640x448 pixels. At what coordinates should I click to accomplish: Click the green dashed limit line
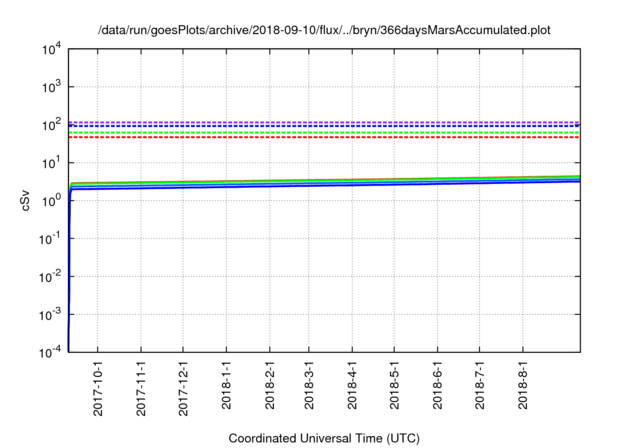[x=324, y=133]
